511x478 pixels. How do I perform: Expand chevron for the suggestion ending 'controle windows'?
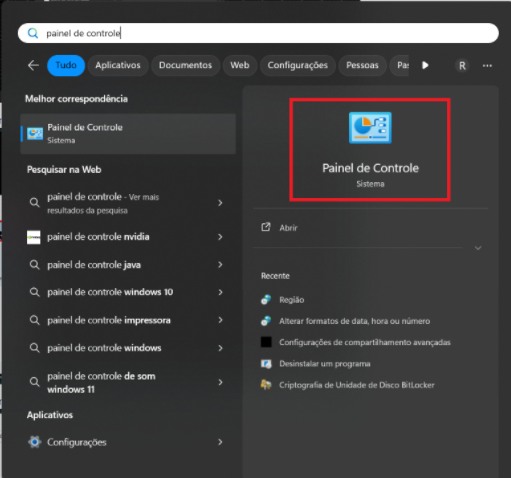[x=220, y=348]
